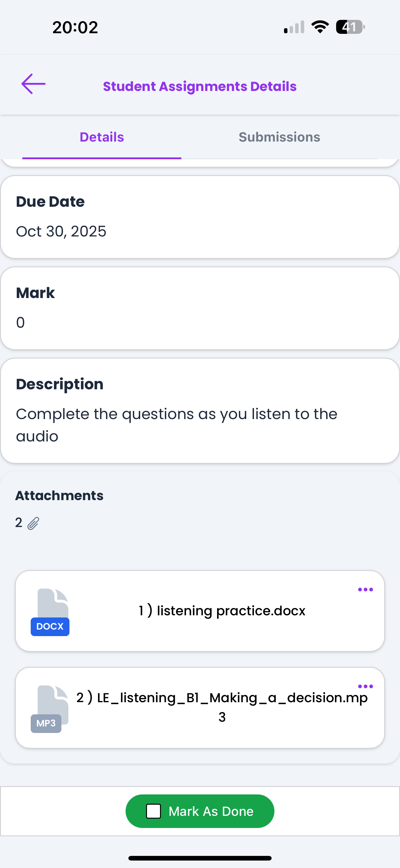The height and width of the screenshot is (868, 400).
Task: Tap the Description text card
Action: click(x=200, y=410)
